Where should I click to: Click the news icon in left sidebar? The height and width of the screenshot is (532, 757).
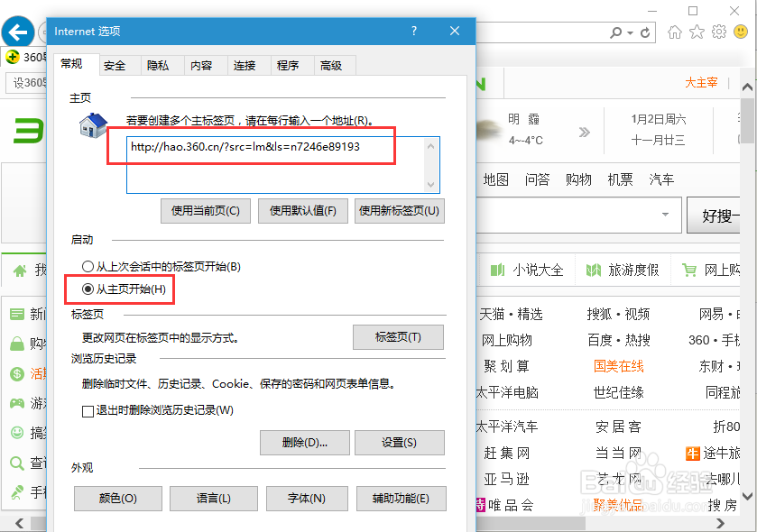pos(17,315)
